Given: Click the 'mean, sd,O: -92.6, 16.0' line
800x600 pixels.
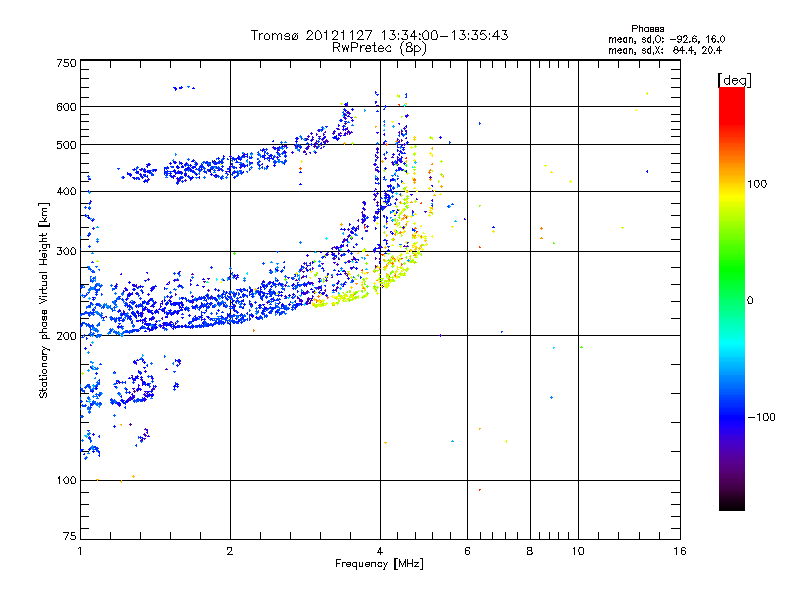Looking at the screenshot, I should coord(666,39).
